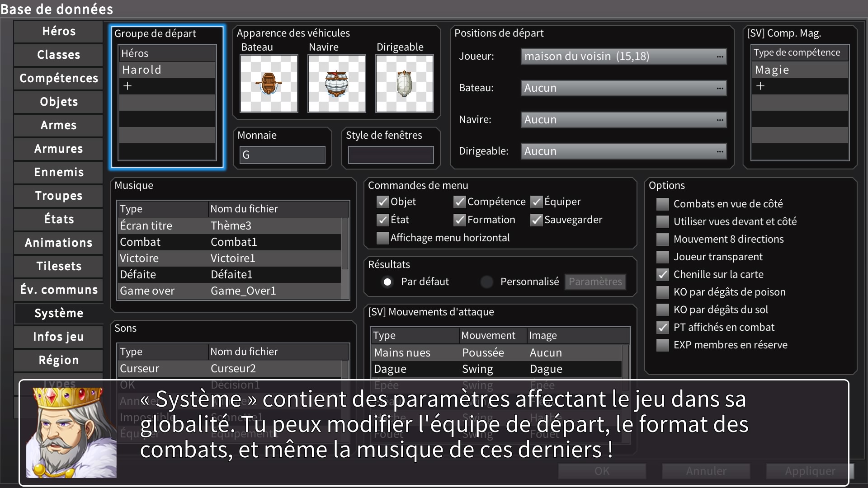Open the Tilesets database tab
Image resolution: width=868 pixels, height=488 pixels.
click(59, 266)
